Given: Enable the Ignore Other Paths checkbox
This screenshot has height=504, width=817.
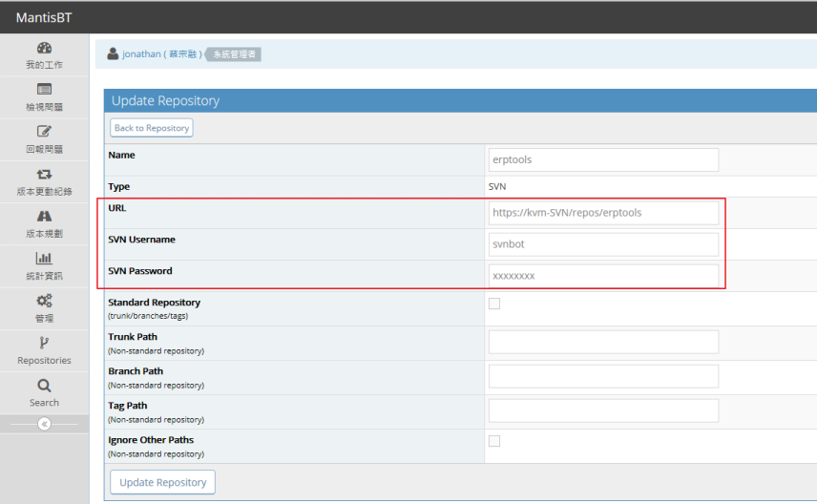Looking at the screenshot, I should [494, 441].
